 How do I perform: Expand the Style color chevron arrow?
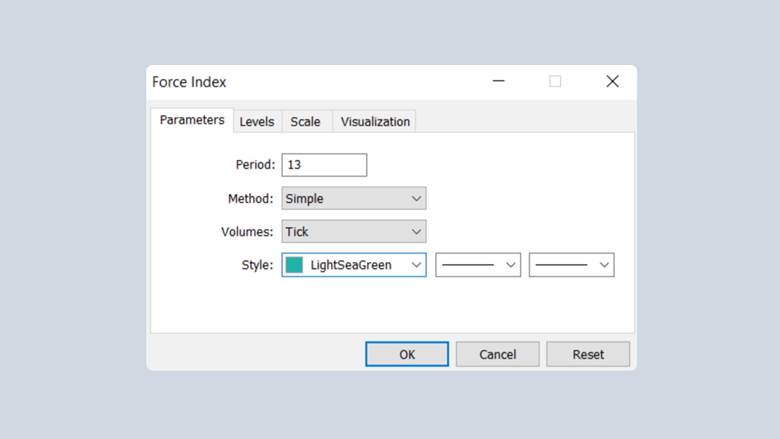point(417,265)
